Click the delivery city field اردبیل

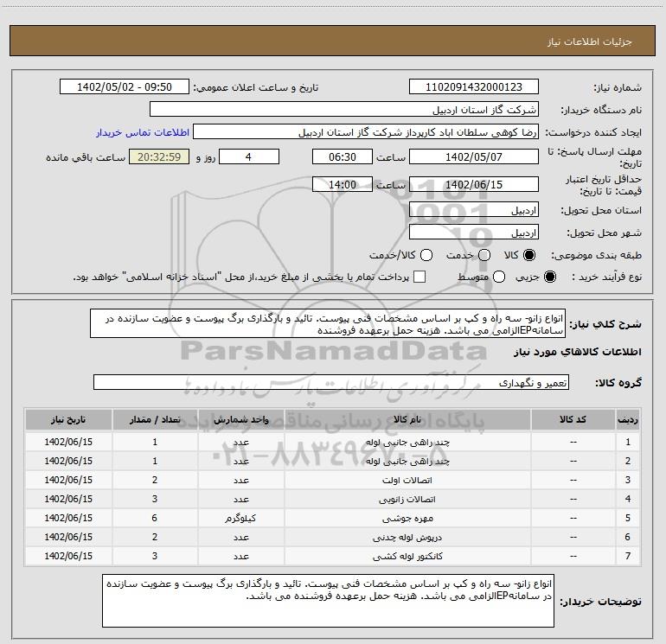pyautogui.click(x=474, y=232)
